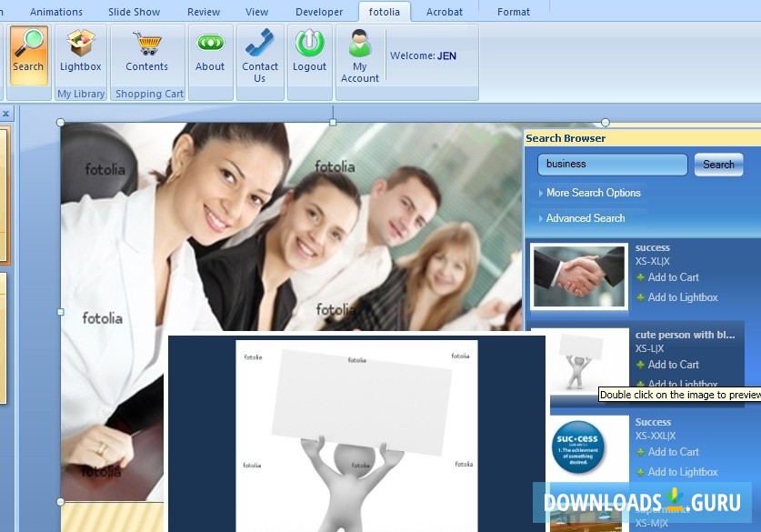This screenshot has width=761, height=532.
Task: Select the handshake image thumbnail
Action: (x=578, y=276)
